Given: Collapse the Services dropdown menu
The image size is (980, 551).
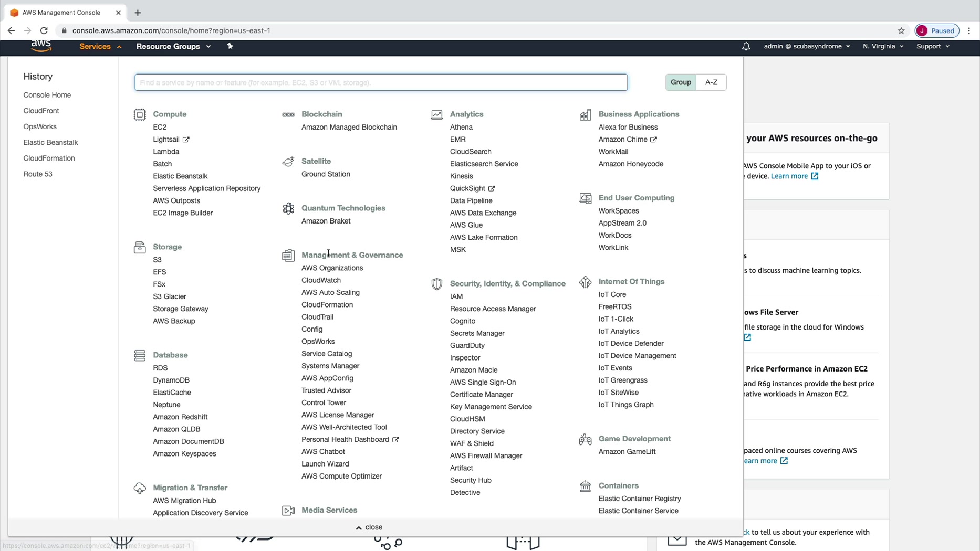Looking at the screenshot, I should (100, 46).
